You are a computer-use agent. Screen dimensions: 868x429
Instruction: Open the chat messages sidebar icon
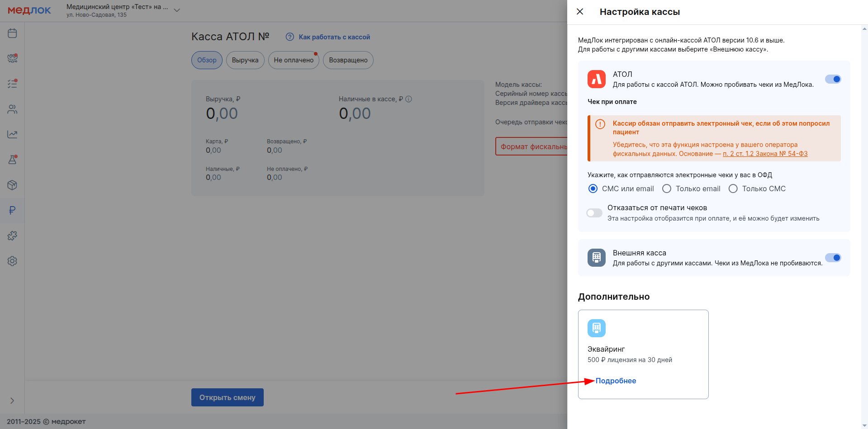click(x=12, y=58)
